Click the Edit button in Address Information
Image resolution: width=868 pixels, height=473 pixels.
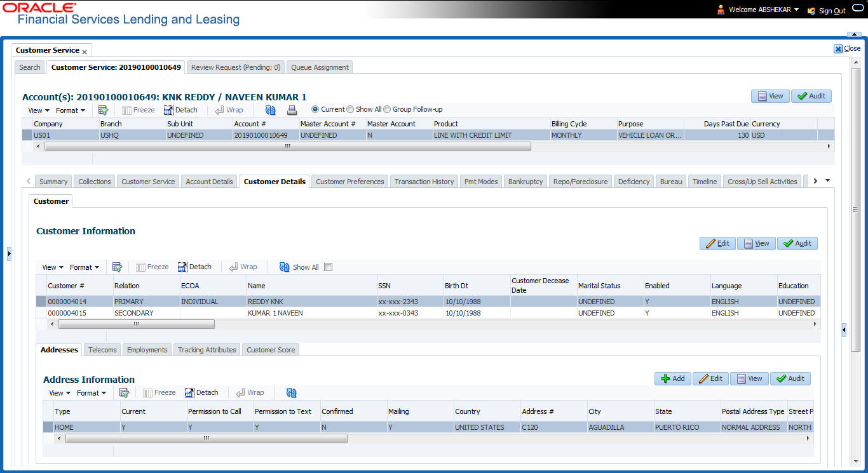pos(710,378)
